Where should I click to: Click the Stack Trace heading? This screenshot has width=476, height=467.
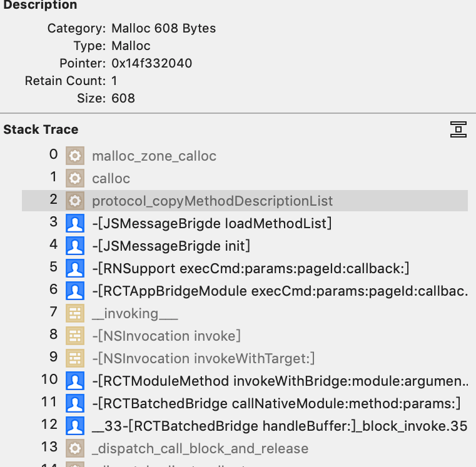point(41,129)
